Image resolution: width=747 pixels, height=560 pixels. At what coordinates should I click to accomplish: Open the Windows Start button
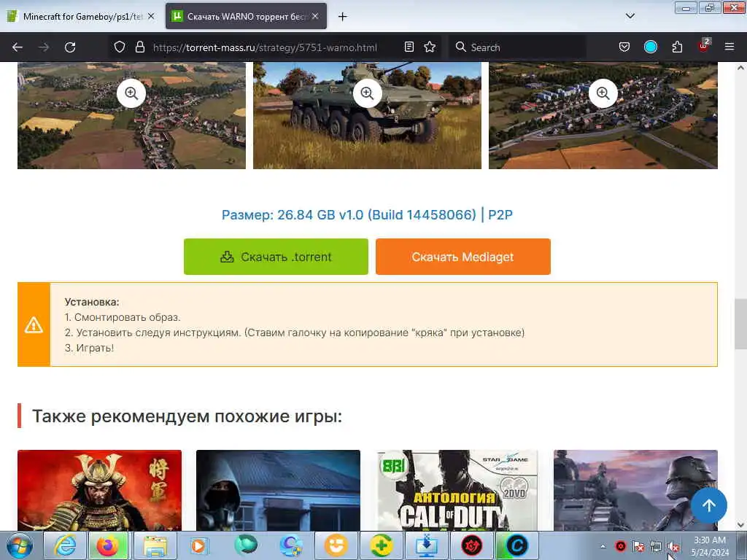pos(20,545)
